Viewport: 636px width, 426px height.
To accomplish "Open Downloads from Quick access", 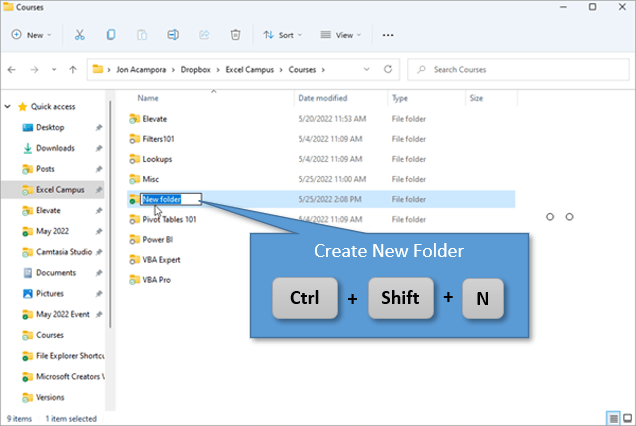I will pyautogui.click(x=55, y=148).
